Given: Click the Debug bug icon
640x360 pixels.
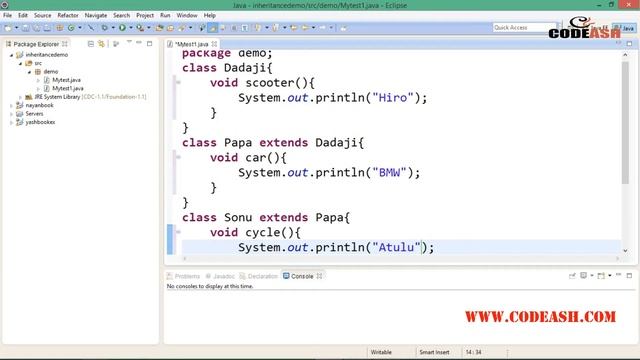Looking at the screenshot, I should pyautogui.click(x=104, y=28).
